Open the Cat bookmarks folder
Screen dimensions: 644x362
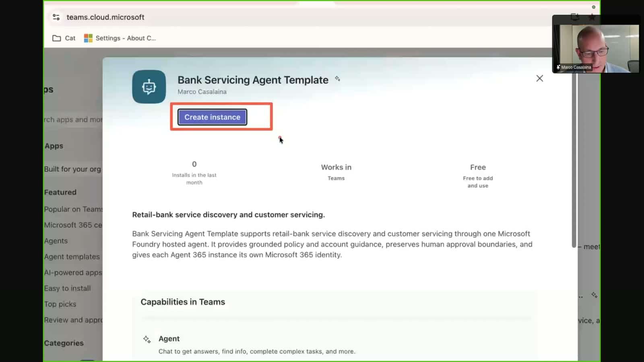pyautogui.click(x=64, y=38)
